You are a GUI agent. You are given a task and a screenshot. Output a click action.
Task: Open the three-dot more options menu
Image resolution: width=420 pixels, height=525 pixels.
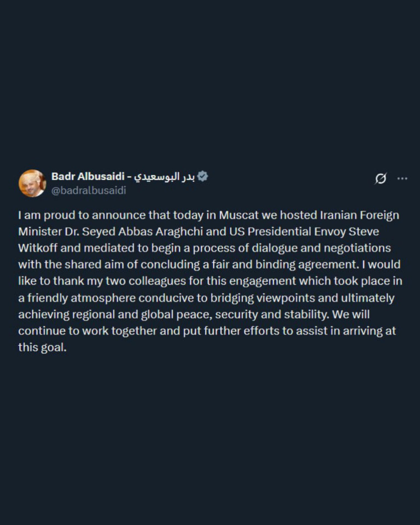[x=402, y=179]
